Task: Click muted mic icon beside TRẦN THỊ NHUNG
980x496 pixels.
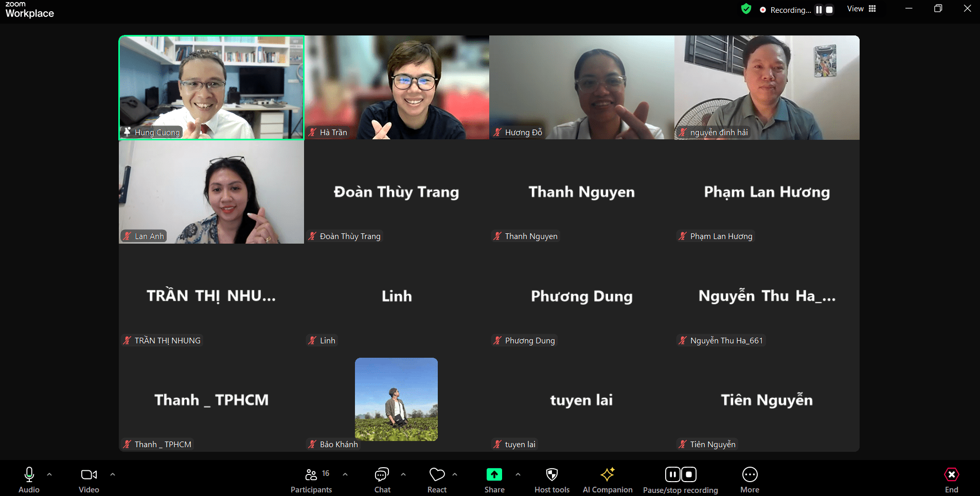Action: coord(127,341)
